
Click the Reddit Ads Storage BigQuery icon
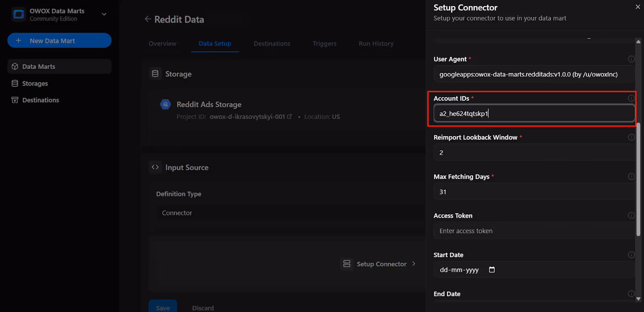point(165,104)
